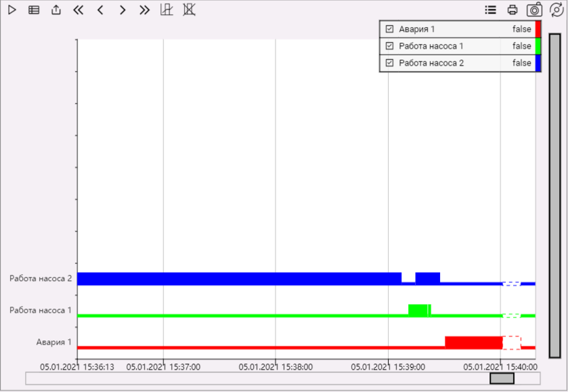The height and width of the screenshot is (392, 568).
Task: Click the refresh settings icon at top right
Action: [x=556, y=10]
